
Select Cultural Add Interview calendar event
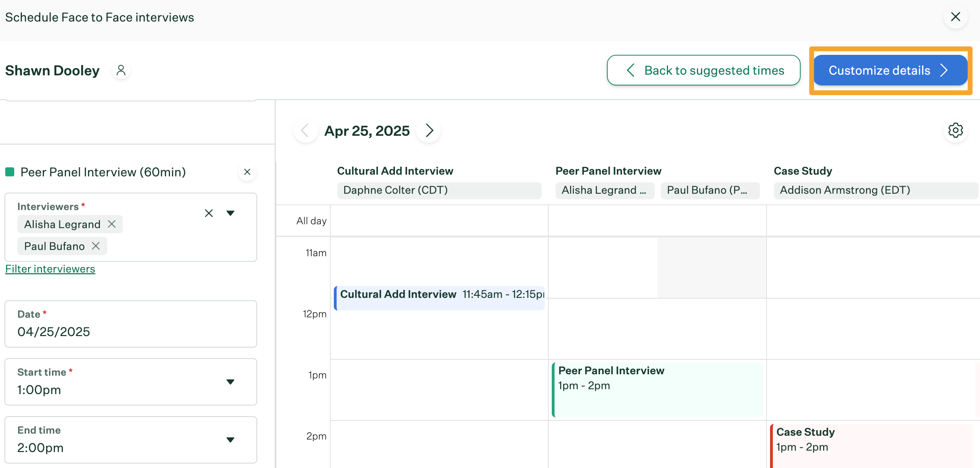tap(439, 298)
